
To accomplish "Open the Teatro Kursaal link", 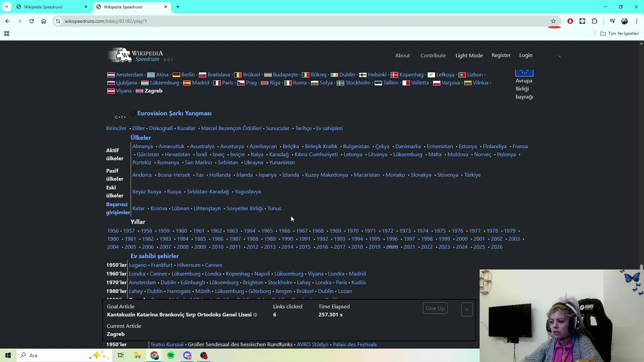I will tap(167, 344).
